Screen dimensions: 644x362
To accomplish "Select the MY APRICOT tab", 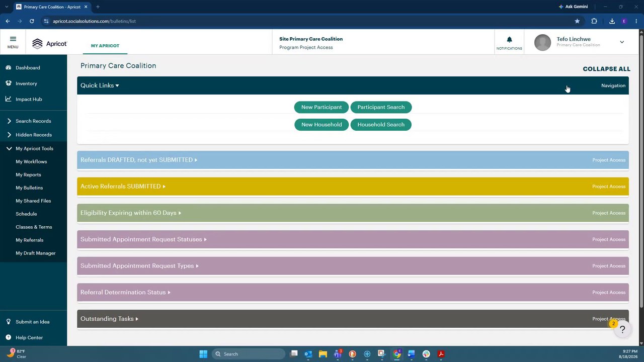I will click(105, 46).
